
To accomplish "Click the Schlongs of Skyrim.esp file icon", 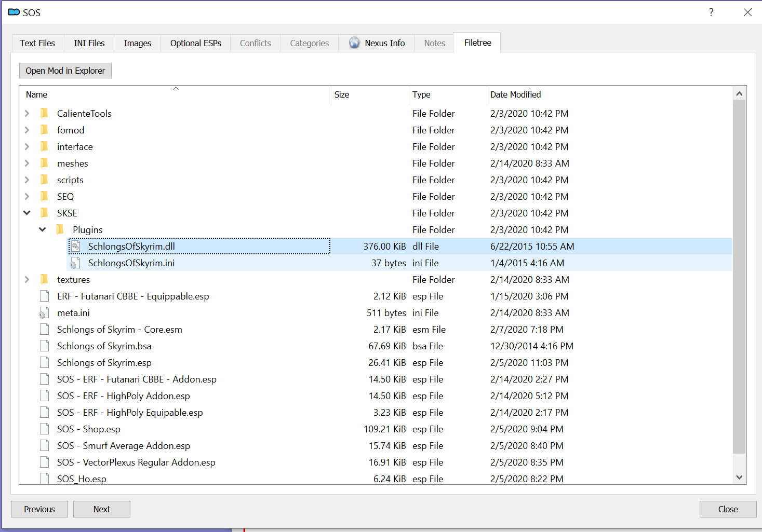I will click(44, 362).
